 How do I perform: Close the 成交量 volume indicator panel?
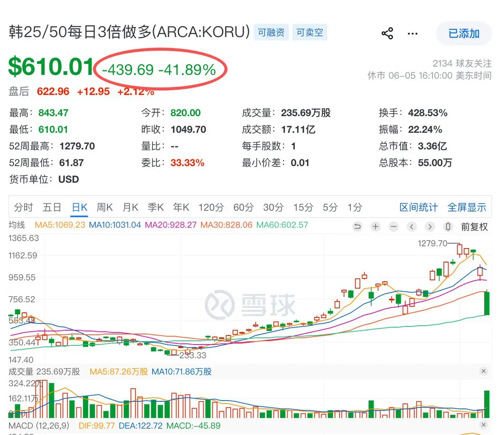(483, 371)
